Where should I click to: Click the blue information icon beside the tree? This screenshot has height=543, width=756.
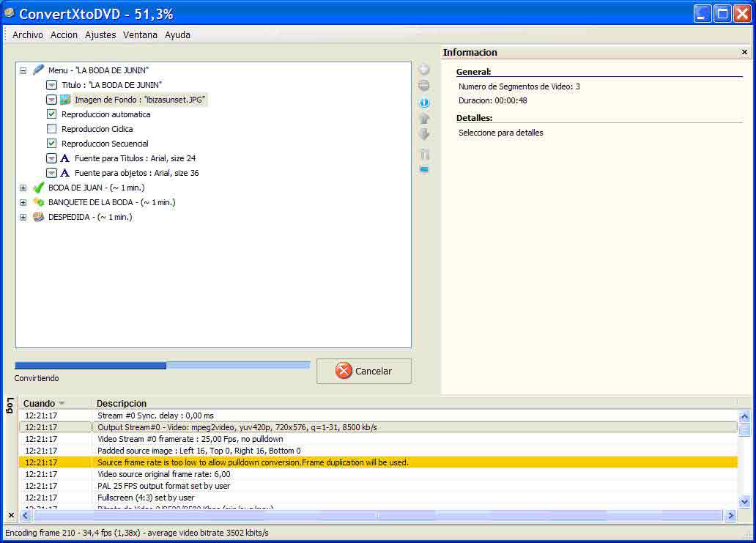(x=424, y=103)
